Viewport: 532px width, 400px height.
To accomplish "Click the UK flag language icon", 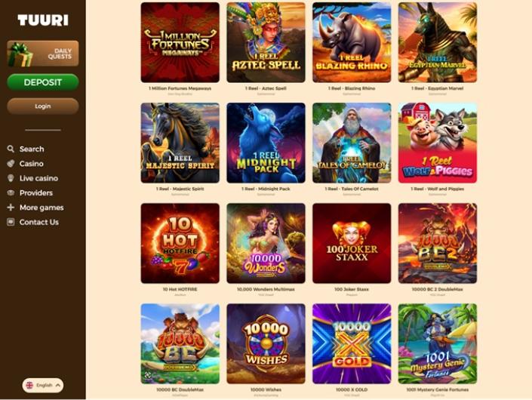I will coord(30,385).
